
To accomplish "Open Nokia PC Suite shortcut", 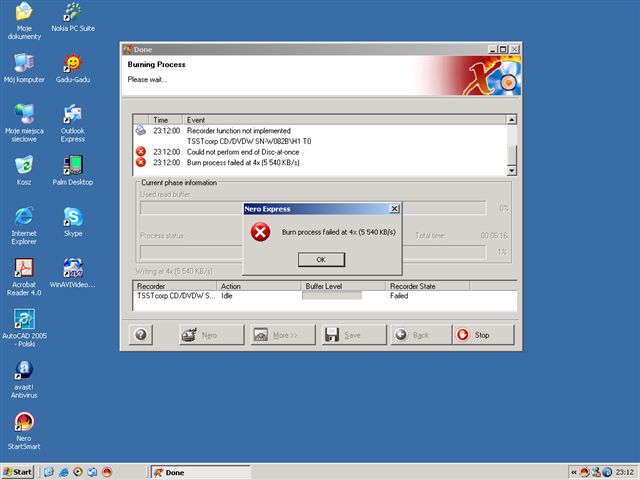I will [x=73, y=17].
